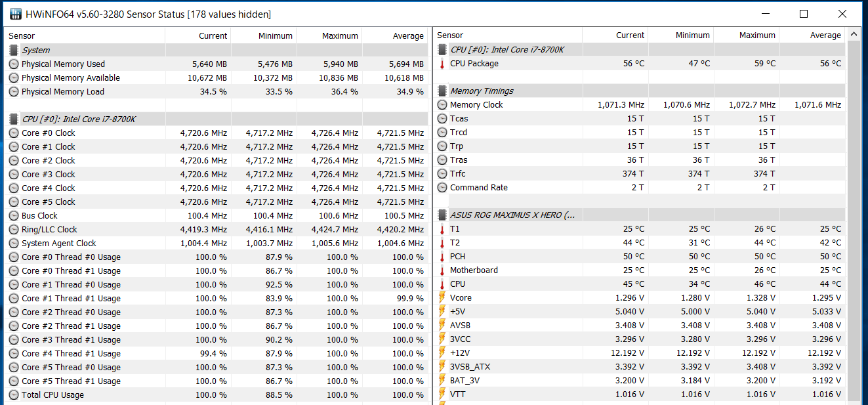Image resolution: width=868 pixels, height=405 pixels.
Task: Click the icon beside Tcas
Action: (x=442, y=118)
